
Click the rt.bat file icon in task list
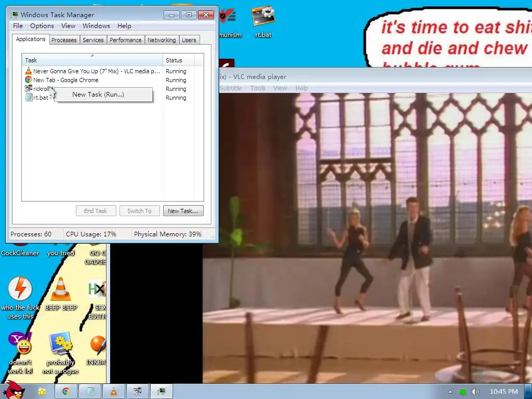point(29,97)
